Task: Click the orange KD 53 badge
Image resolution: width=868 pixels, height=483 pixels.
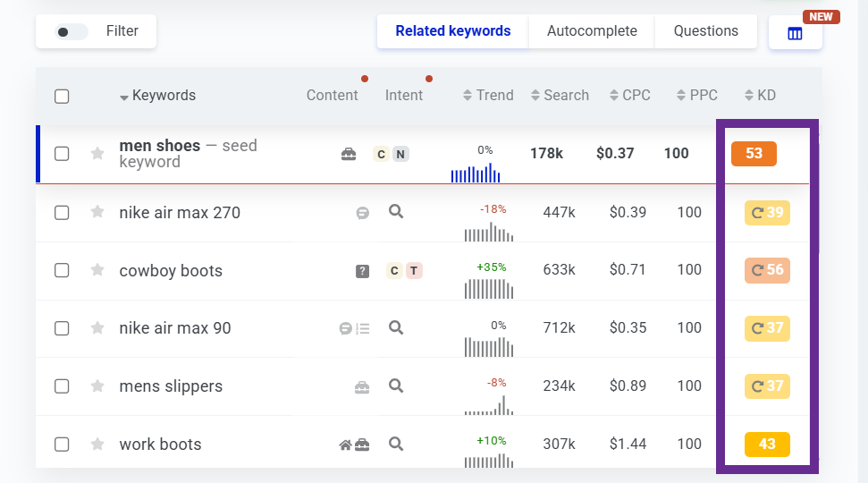Action: pos(754,154)
